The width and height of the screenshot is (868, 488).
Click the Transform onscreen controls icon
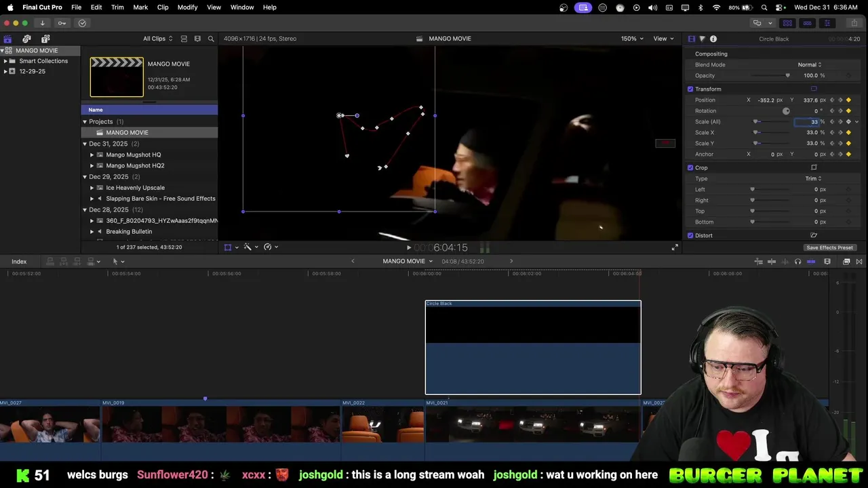point(814,89)
